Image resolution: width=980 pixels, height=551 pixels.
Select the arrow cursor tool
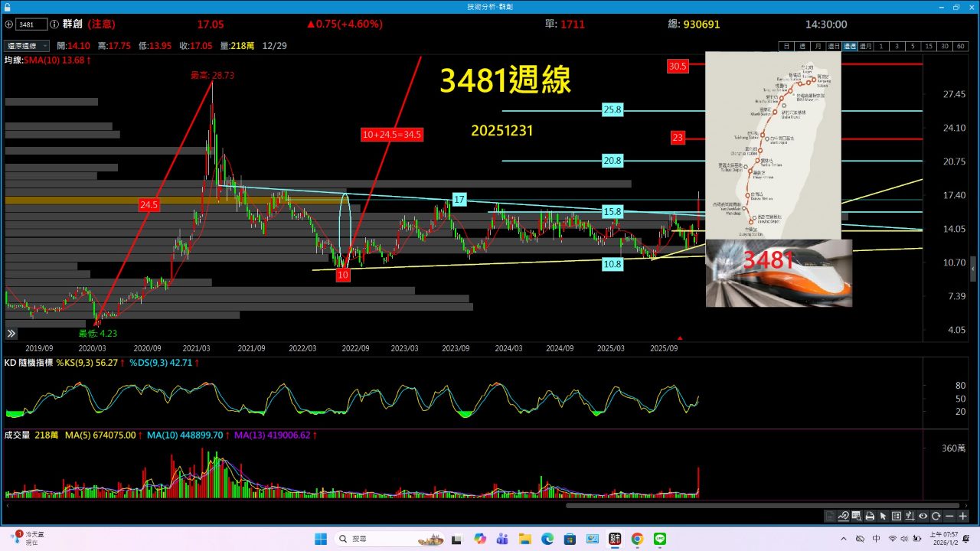click(x=883, y=517)
